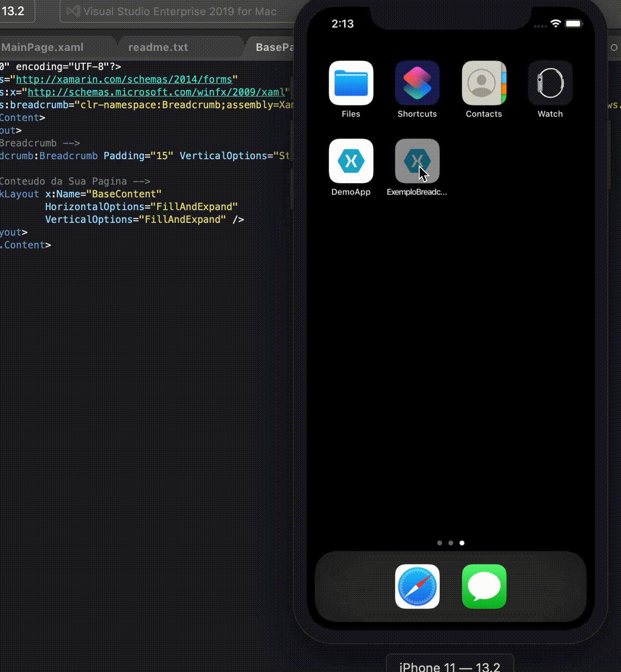Click the x:Name="BaseContent" code text
Screen dimensions: 621x672
tap(103, 194)
